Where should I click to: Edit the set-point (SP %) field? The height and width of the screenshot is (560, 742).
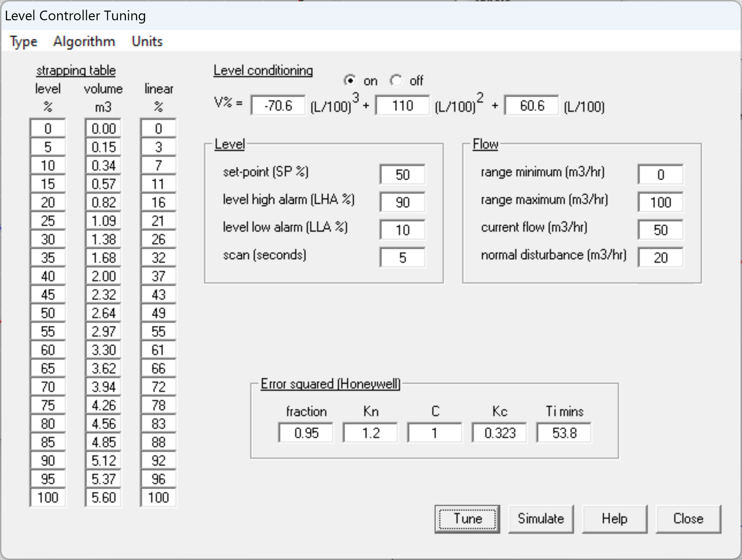tap(402, 175)
